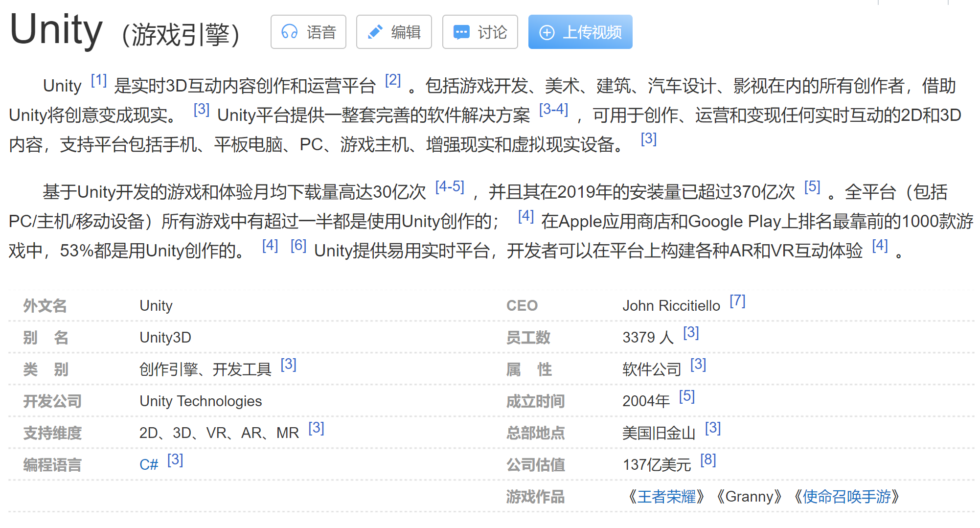Click citation [3] beside 美国旧金山
This screenshot has width=980, height=528.
pyautogui.click(x=713, y=428)
